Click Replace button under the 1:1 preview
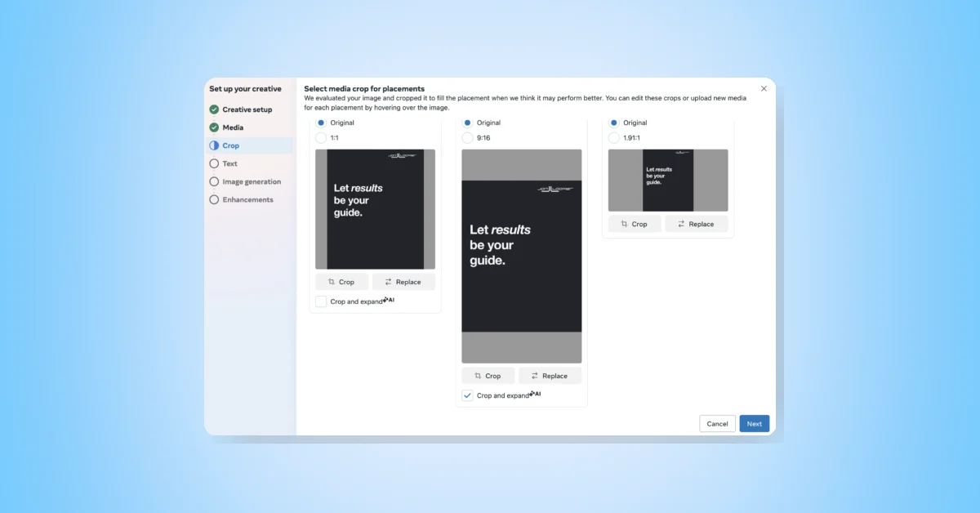Image resolution: width=980 pixels, height=513 pixels. pos(403,282)
